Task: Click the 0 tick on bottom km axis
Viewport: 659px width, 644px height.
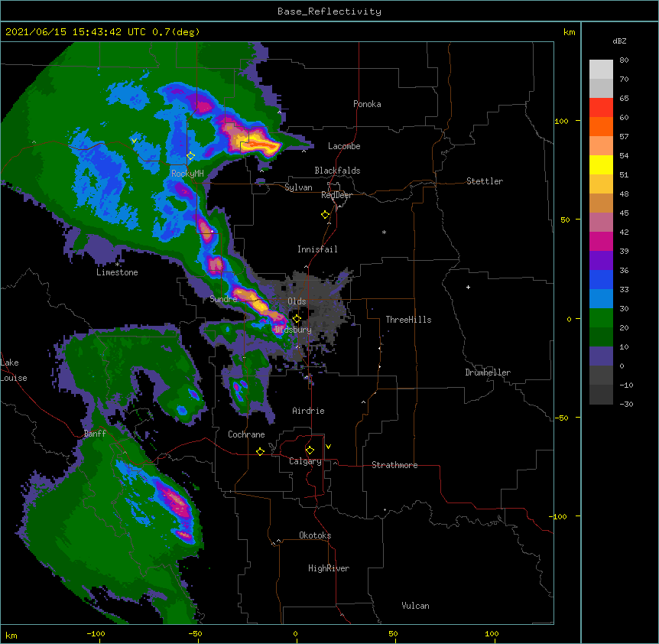Action: pos(295,633)
